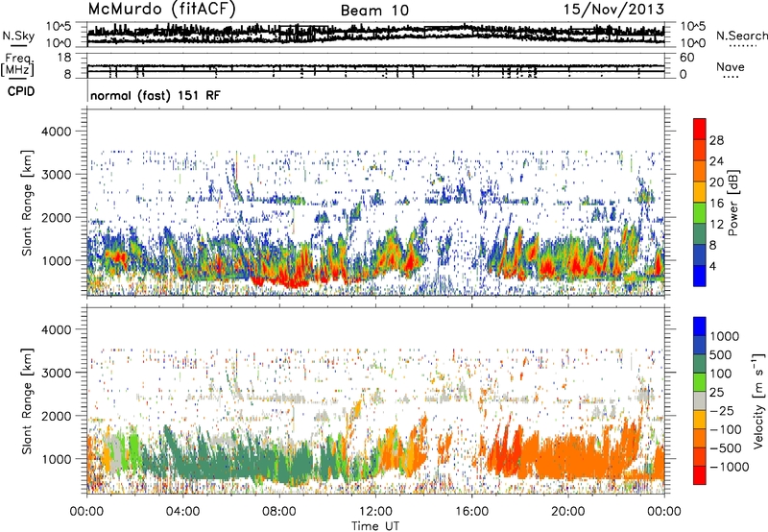The image size is (768, 532).
Task: Click the frequency trace panel
Action: (x=375, y=65)
